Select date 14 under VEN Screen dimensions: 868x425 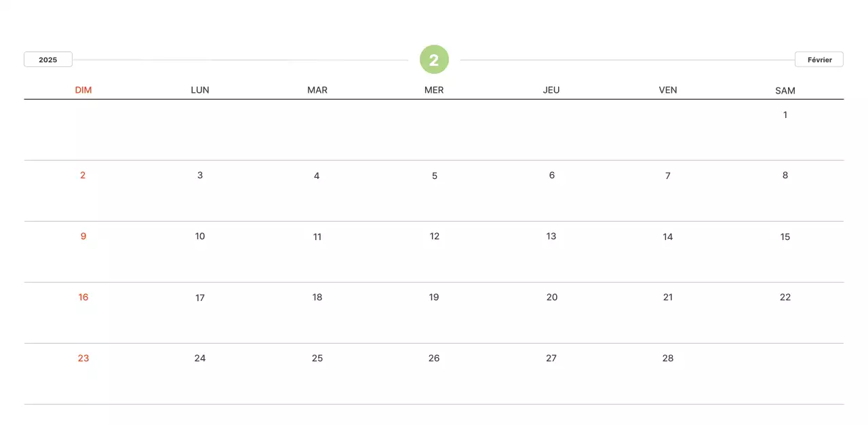tap(668, 237)
